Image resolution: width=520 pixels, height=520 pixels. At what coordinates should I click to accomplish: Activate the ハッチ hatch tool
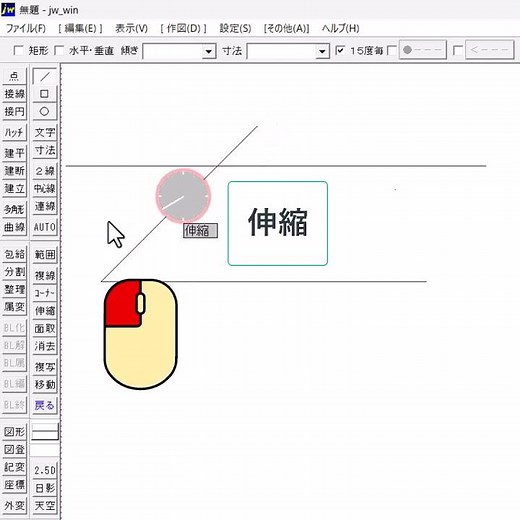point(14,133)
